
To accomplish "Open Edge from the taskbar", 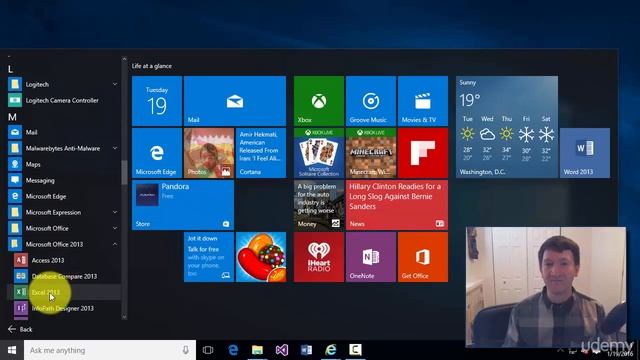I will click(233, 350).
